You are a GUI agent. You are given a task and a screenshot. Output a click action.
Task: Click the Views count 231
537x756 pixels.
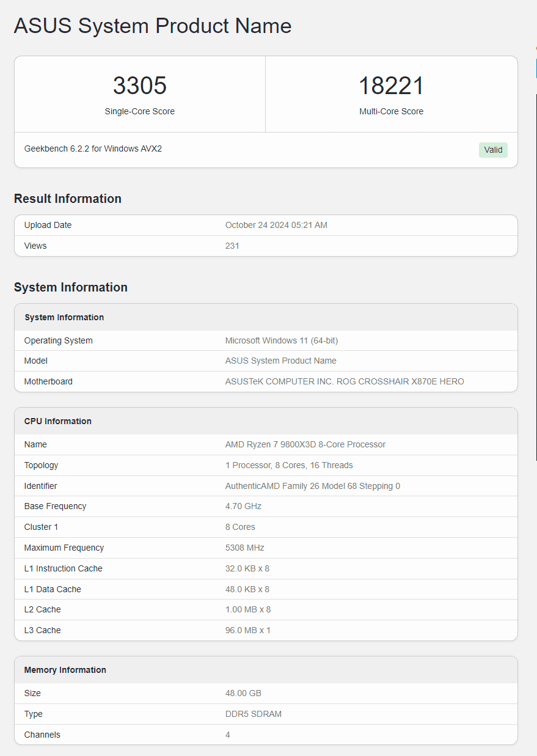pos(232,246)
